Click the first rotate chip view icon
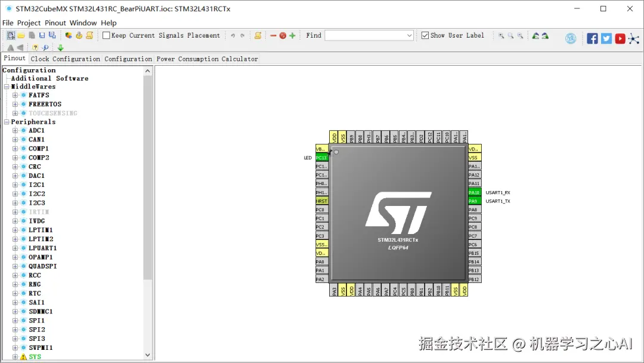 pyautogui.click(x=535, y=36)
